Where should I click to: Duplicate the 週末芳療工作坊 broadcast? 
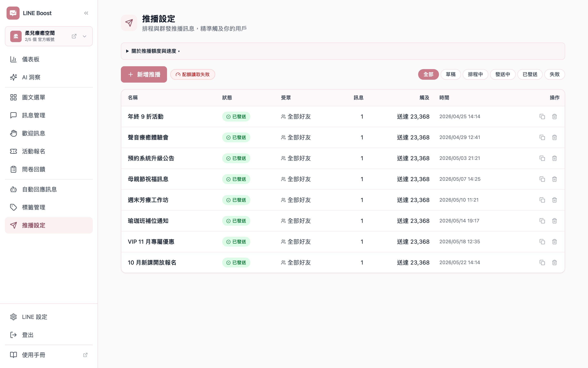tap(542, 200)
